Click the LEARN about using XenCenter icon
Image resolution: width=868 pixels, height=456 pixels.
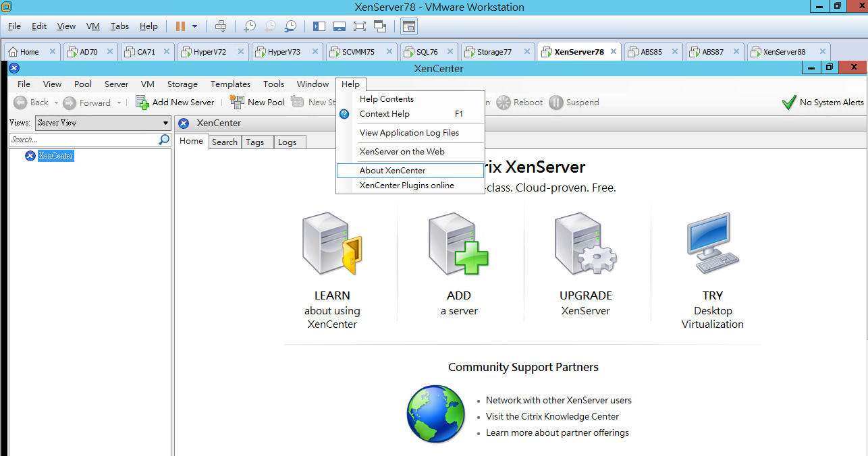332,244
